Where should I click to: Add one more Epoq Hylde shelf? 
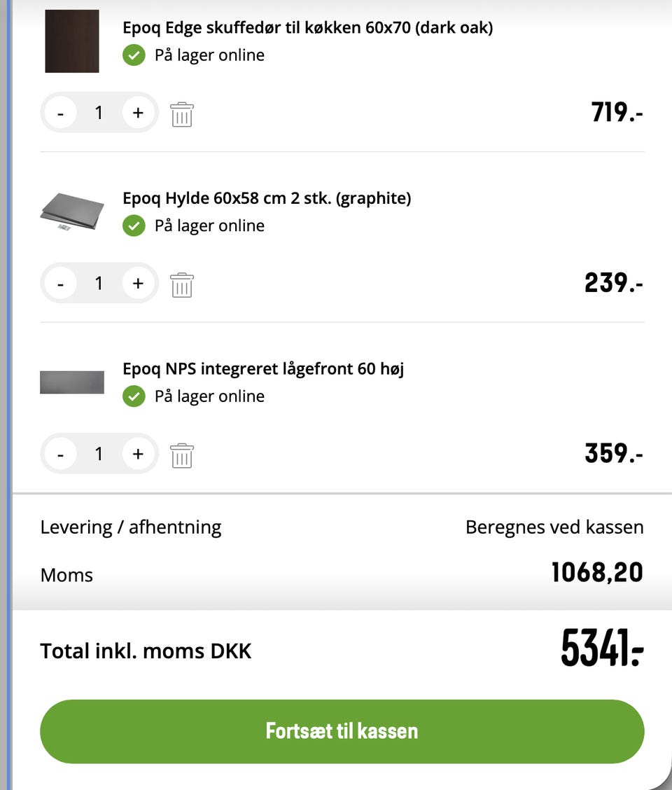click(x=138, y=284)
